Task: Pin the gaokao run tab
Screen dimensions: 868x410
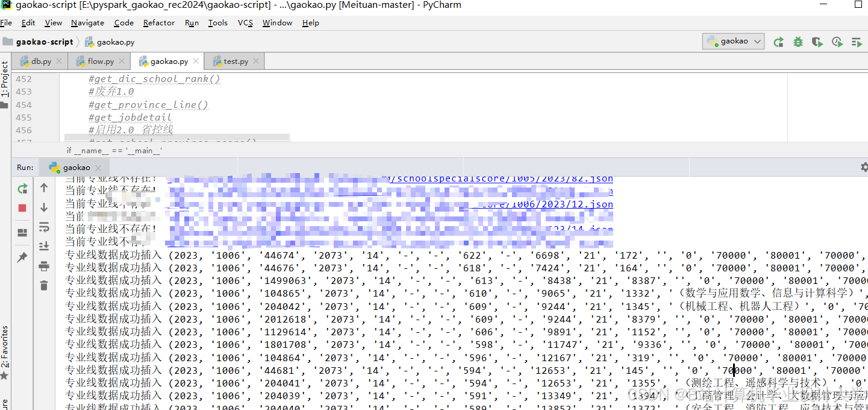Action: pos(22,257)
